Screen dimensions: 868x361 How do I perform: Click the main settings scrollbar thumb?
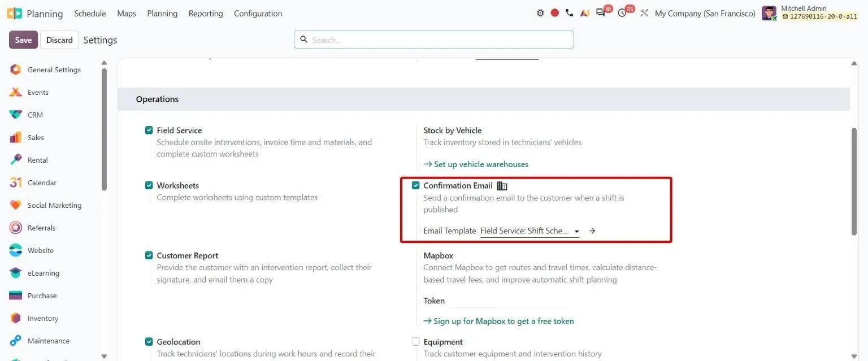tap(854, 182)
